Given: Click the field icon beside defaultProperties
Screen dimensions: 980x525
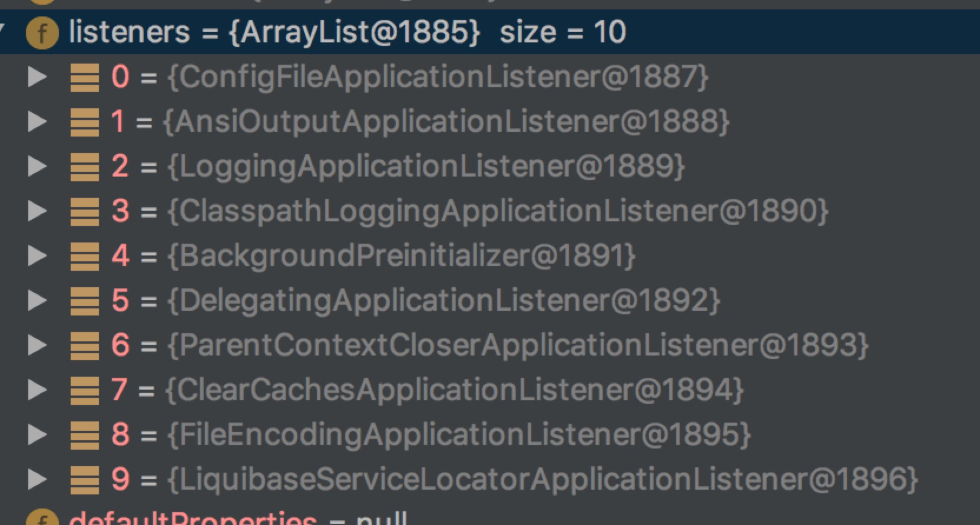Looking at the screenshot, I should [x=42, y=519].
